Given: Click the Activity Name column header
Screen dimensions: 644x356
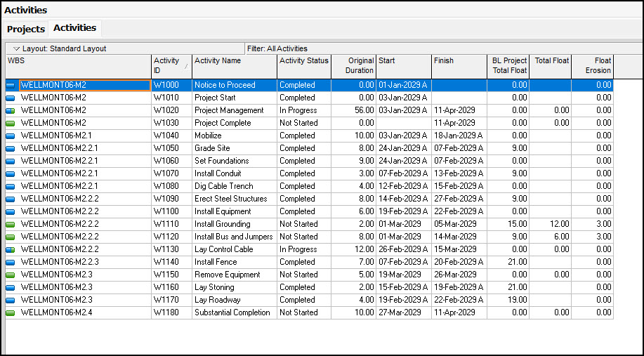Looking at the screenshot, I should click(x=235, y=66).
